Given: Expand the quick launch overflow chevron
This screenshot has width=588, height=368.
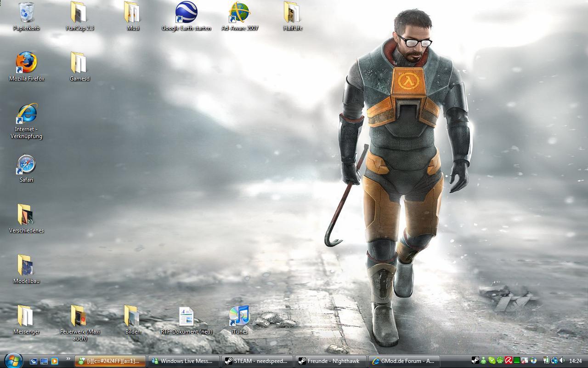Looking at the screenshot, I should pos(68,359).
